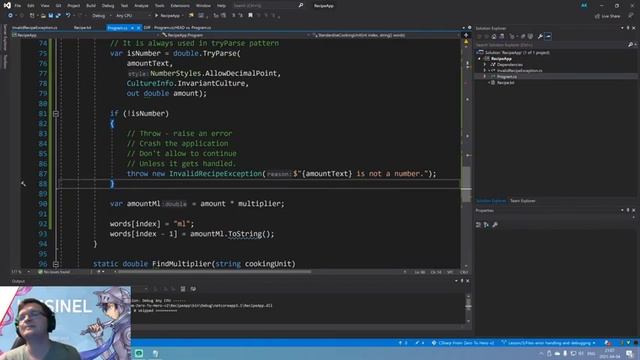Click the Visual Studio search box
The image size is (640, 360).
268,6
